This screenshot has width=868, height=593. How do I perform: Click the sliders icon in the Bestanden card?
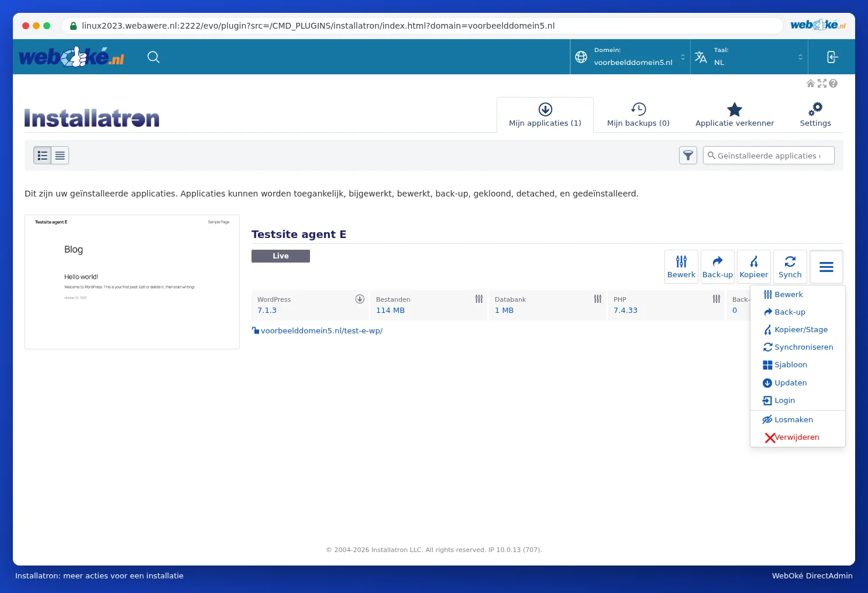[479, 299]
